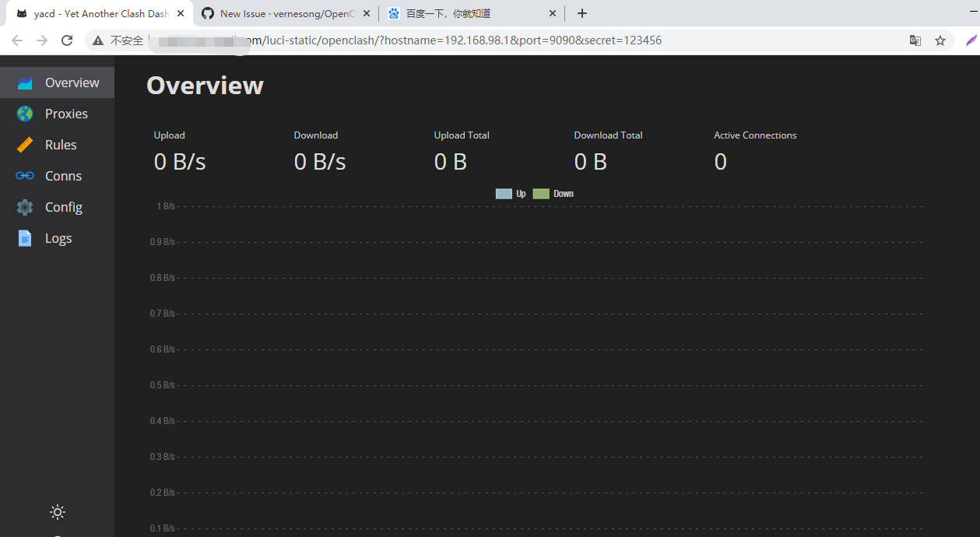Image resolution: width=980 pixels, height=537 pixels.
Task: Select the Proxies menu item
Action: [66, 113]
